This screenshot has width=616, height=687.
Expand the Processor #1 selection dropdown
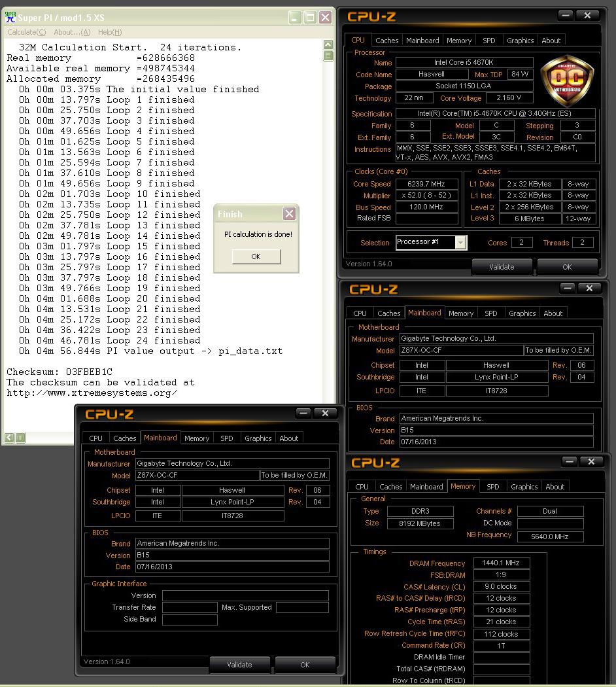point(460,242)
